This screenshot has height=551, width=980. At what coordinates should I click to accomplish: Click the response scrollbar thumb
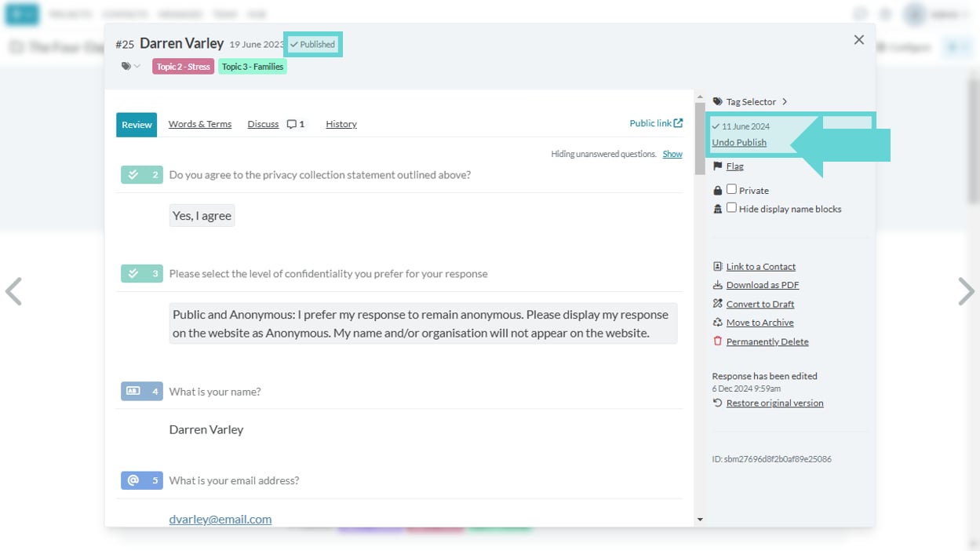point(700,139)
